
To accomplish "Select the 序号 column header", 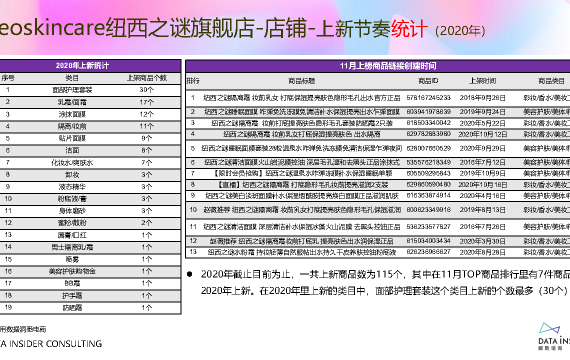I will (x=8, y=78).
